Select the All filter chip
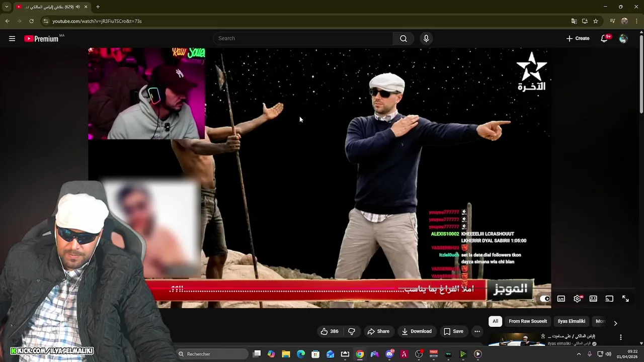Screen dimensions: 644x362 click(x=496, y=321)
